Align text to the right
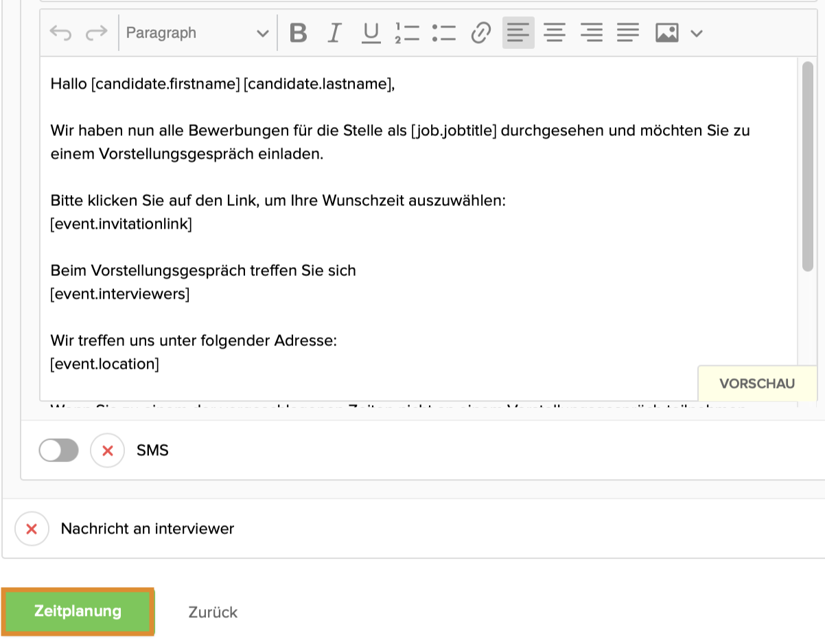Image resolution: width=825 pixels, height=644 pixels. pyautogui.click(x=591, y=33)
